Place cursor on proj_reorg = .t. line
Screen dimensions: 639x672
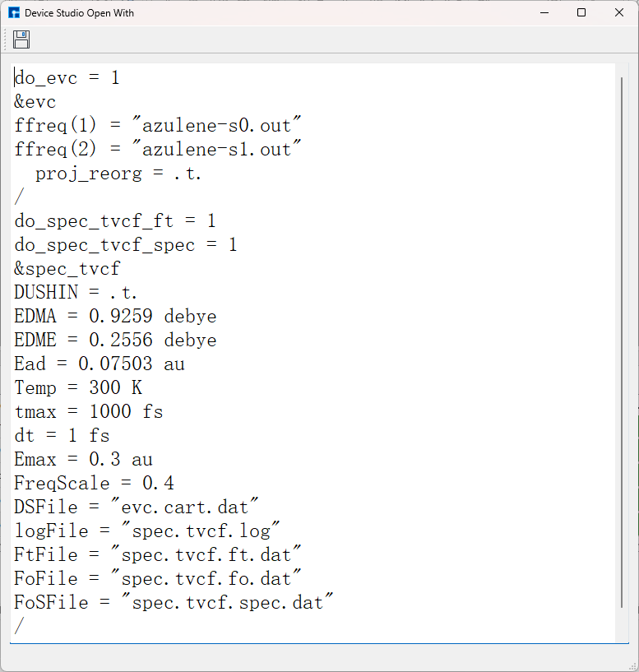click(118, 174)
